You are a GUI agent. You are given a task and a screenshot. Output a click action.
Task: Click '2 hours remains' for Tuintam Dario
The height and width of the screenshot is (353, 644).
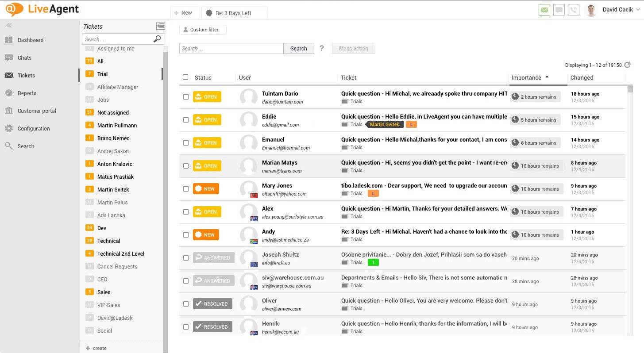[535, 97]
